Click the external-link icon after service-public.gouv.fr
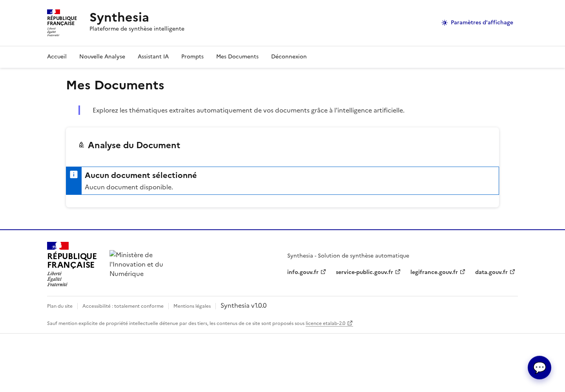Viewport: 565px width, 392px height. pos(398,272)
